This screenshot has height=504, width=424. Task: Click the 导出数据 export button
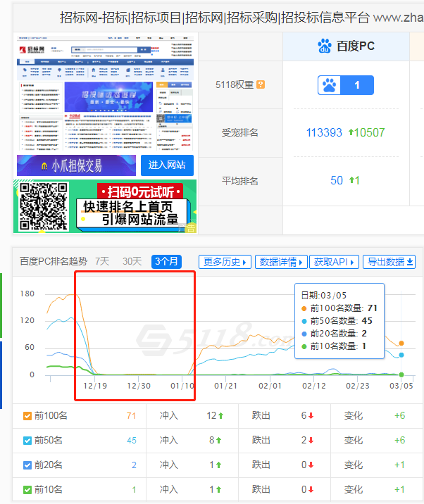click(389, 262)
